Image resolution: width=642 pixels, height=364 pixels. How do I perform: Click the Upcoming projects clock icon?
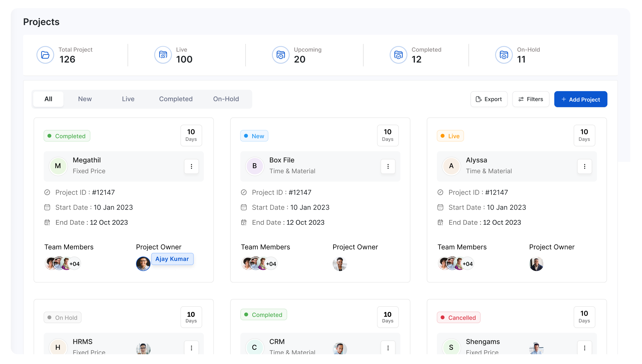click(x=281, y=55)
